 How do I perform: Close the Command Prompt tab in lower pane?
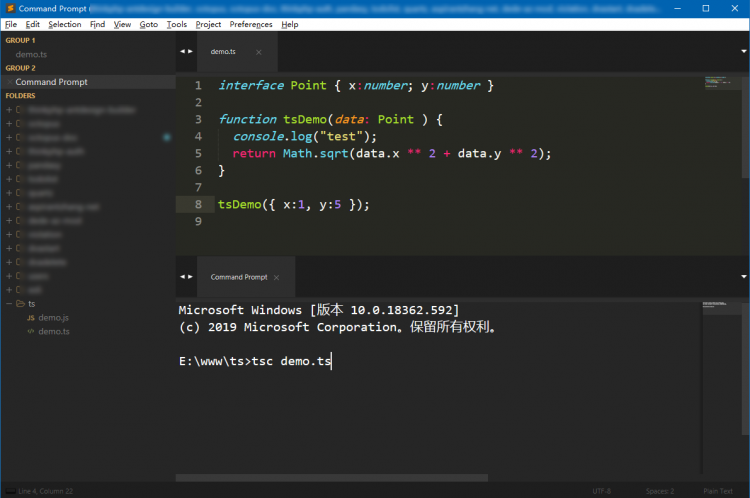[x=277, y=277]
